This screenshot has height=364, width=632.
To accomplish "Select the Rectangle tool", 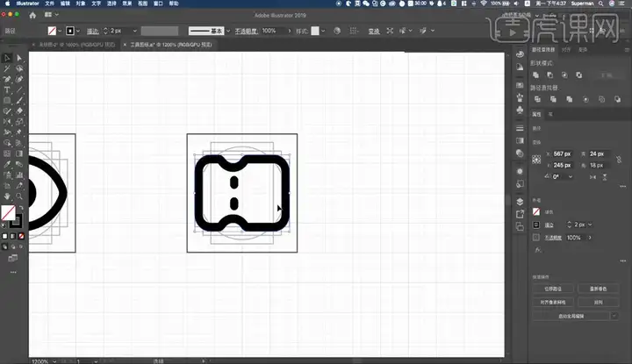I will (7, 100).
